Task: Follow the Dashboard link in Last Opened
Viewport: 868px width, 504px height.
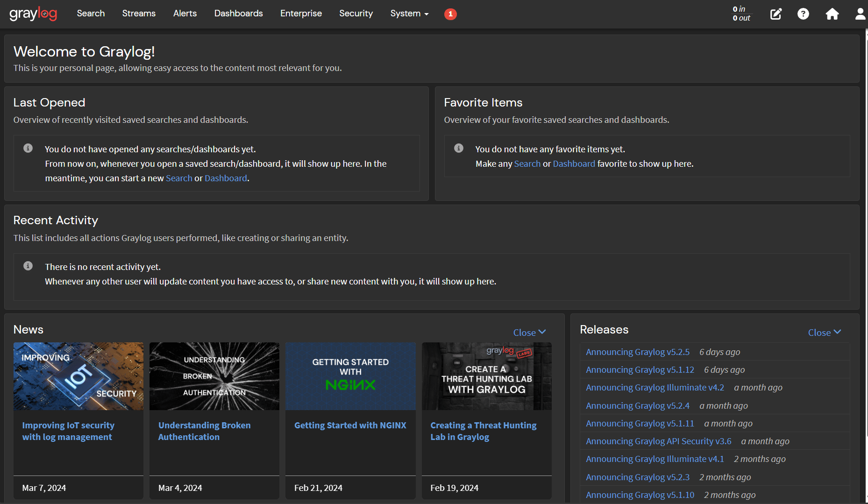Action: 226,178
